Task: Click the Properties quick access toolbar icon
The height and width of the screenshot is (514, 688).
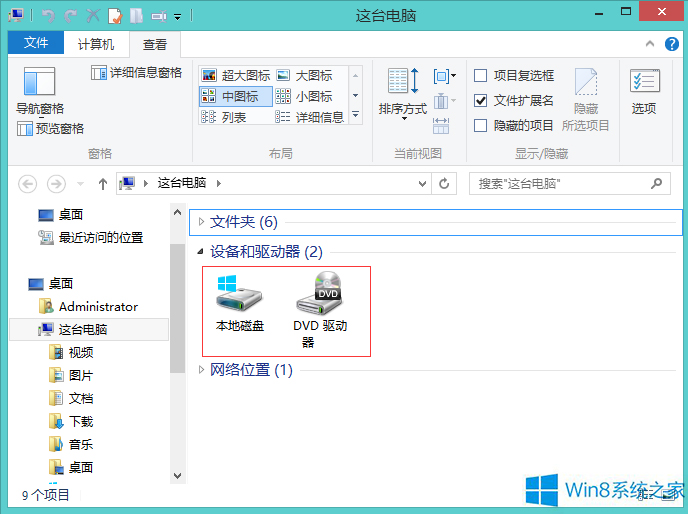Action: point(115,16)
